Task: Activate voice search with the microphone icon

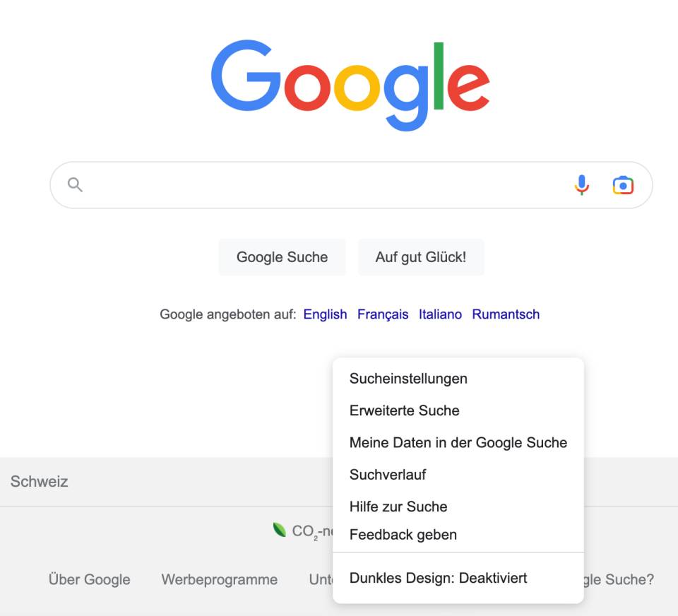Action: (x=581, y=184)
